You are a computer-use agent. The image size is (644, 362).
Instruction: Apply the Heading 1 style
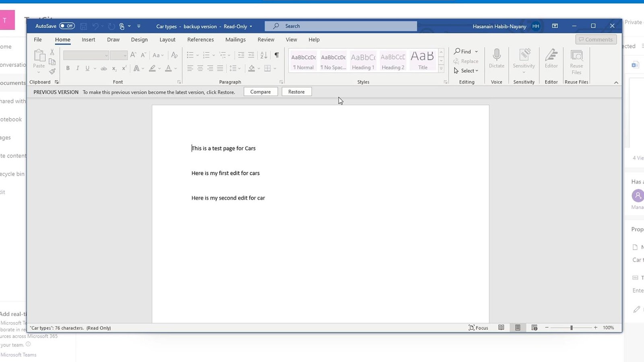coord(363,61)
